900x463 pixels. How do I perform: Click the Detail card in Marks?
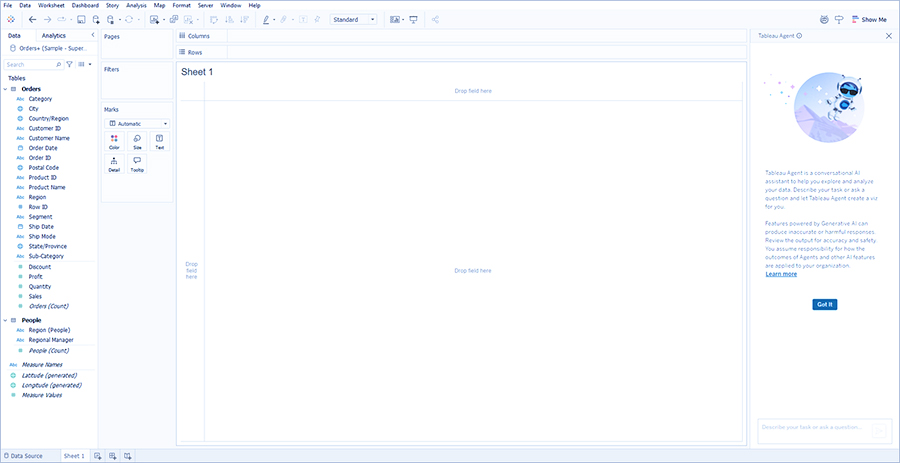click(x=114, y=164)
